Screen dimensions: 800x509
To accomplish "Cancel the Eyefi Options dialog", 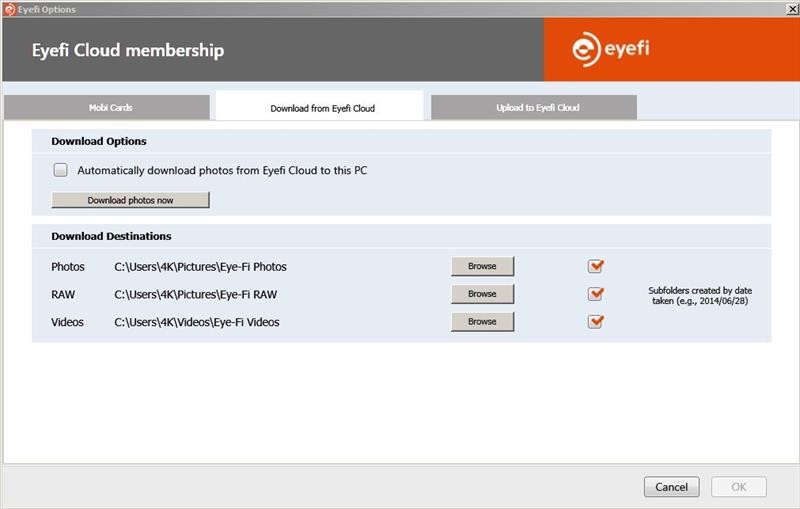I will pos(671,487).
